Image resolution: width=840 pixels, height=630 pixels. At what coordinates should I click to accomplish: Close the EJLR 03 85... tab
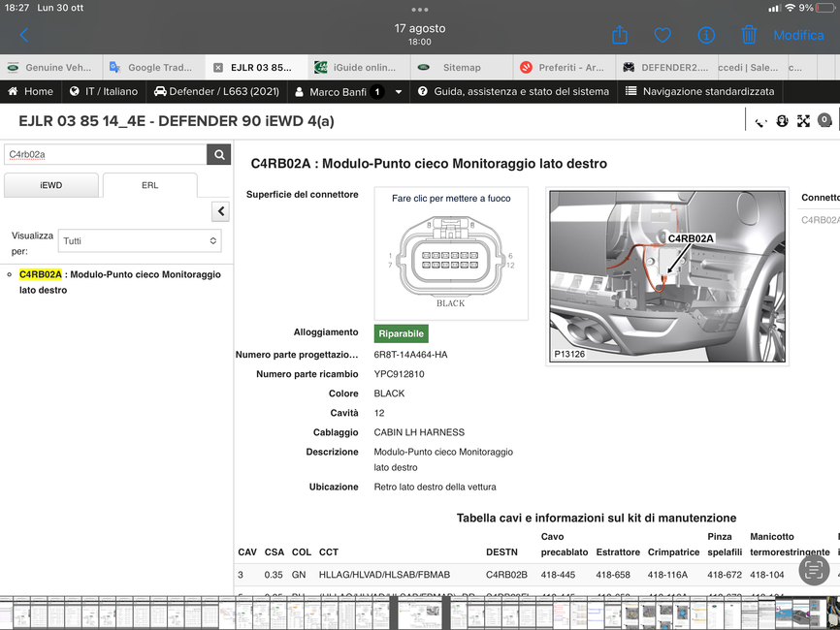(x=218, y=68)
